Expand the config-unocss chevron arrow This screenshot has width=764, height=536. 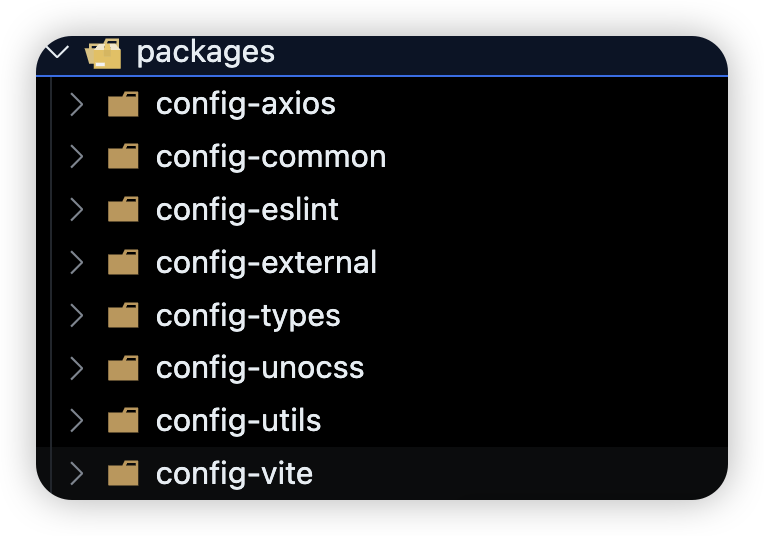point(76,368)
